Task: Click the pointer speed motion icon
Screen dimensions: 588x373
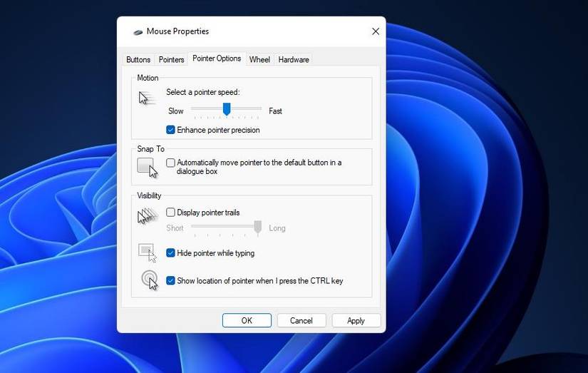Action: click(x=147, y=98)
